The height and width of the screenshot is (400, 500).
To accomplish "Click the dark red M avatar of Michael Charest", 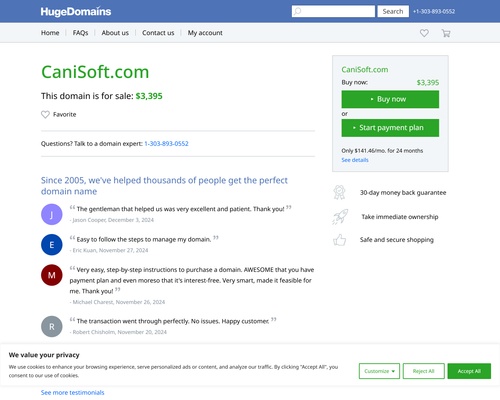I will click(52, 275).
